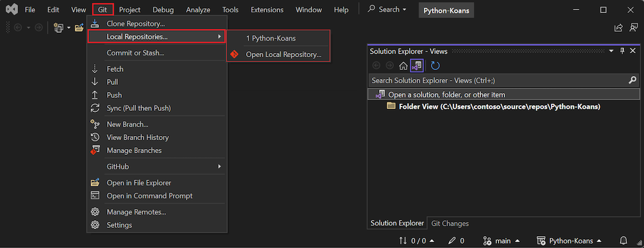Toggle the Solution Explorer auto-hide pin
This screenshot has height=248, width=644.
[x=622, y=51]
